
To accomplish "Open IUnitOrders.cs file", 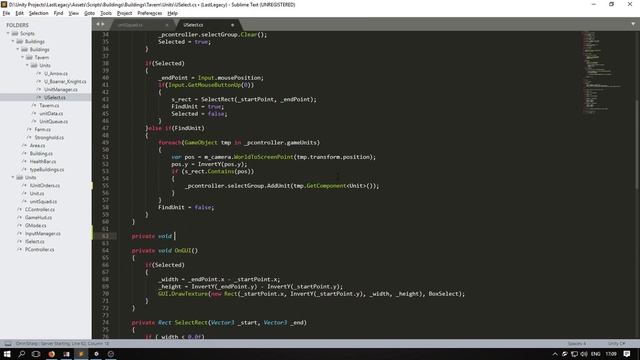I will point(45,185).
